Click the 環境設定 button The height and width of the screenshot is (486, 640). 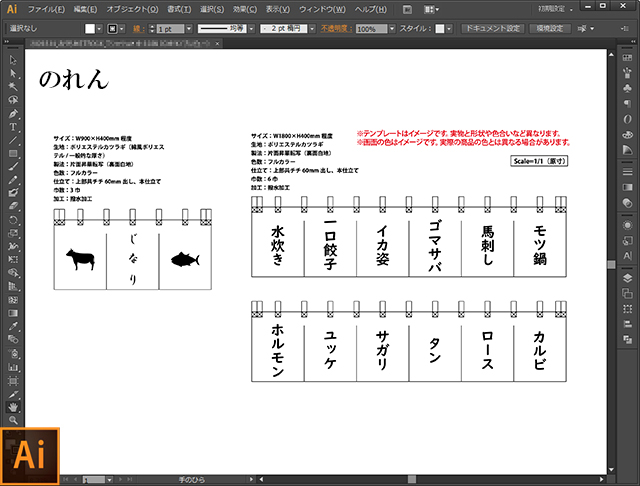550,29
